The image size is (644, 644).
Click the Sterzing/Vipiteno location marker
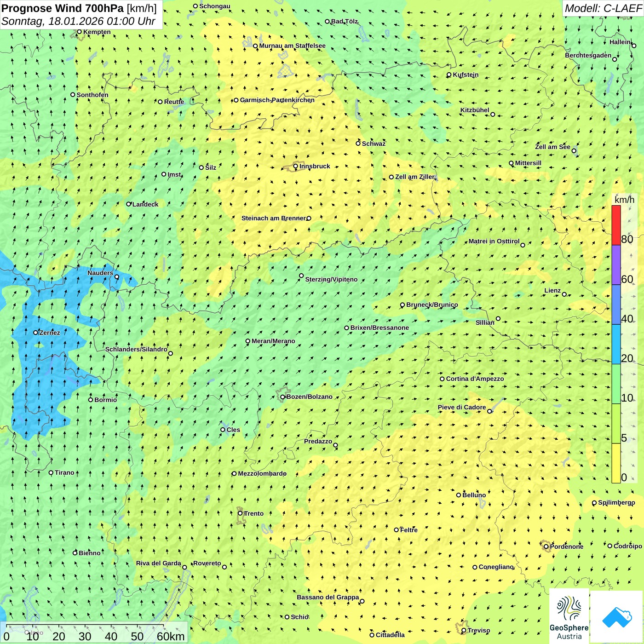[301, 276]
